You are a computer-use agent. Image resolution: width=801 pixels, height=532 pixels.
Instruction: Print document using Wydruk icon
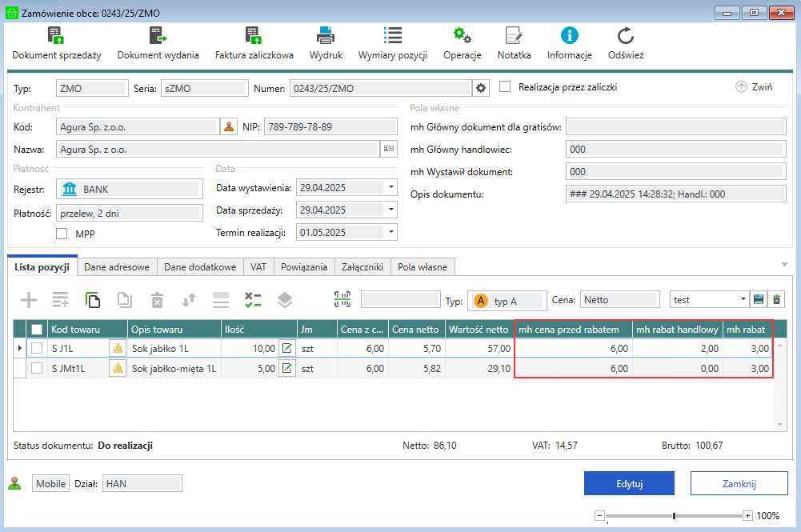(326, 36)
